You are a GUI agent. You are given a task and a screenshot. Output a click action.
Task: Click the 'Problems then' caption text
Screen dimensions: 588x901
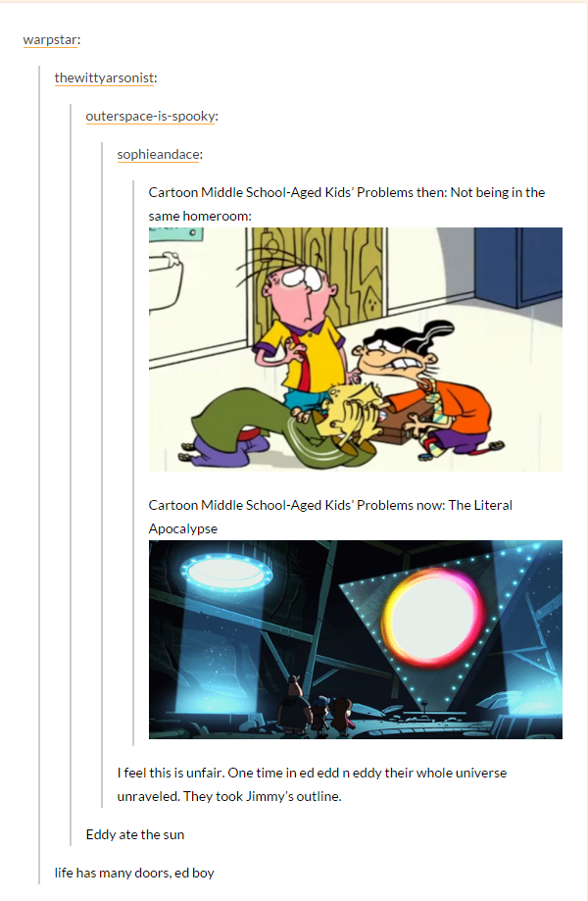tap(346, 204)
